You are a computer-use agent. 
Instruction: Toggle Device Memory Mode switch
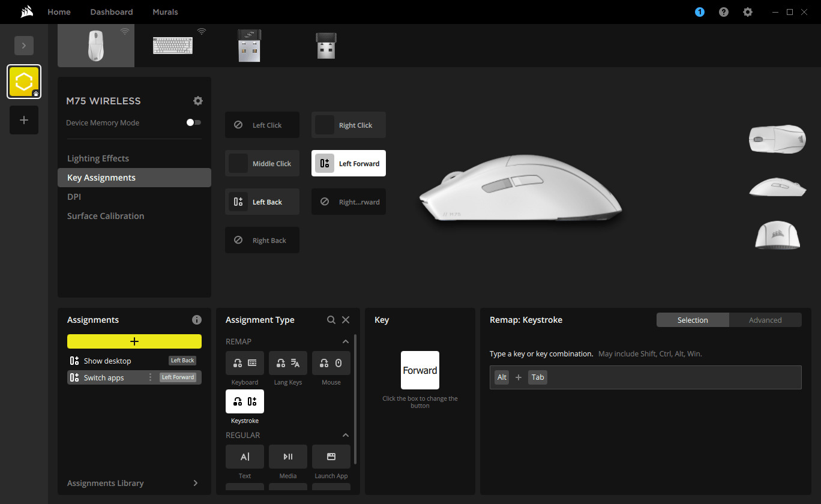(x=193, y=122)
